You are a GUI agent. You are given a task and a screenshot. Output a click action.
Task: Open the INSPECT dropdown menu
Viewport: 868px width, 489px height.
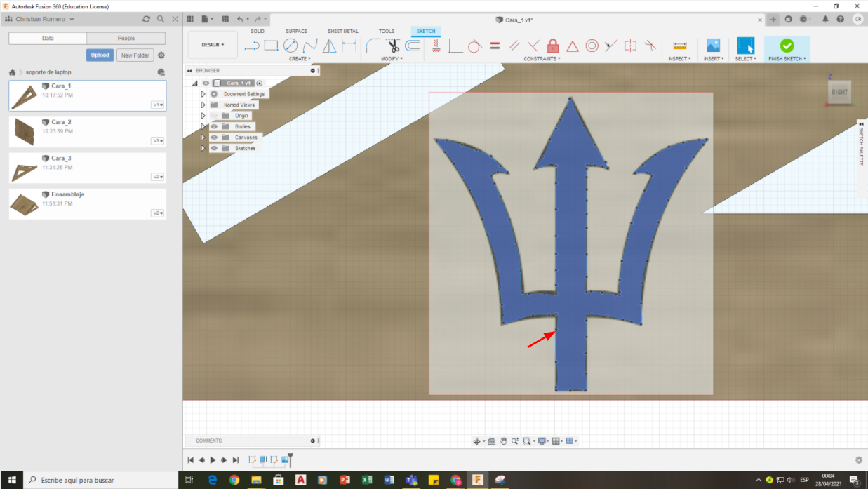(x=679, y=59)
